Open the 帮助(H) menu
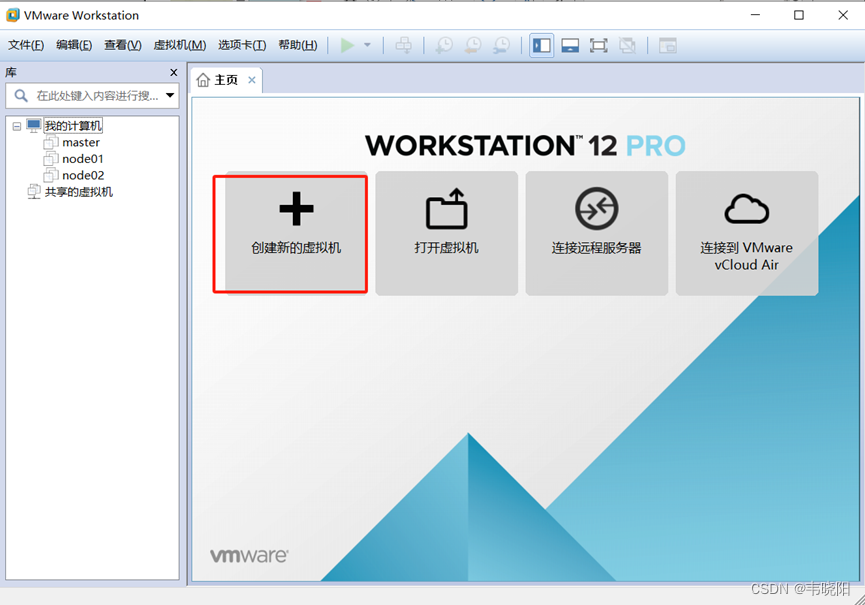865x605 pixels. pyautogui.click(x=298, y=45)
